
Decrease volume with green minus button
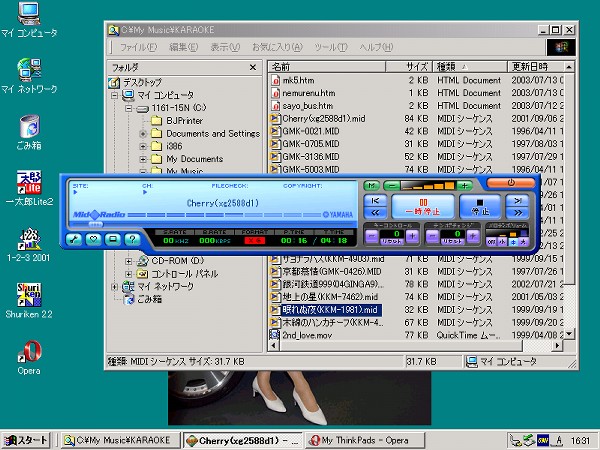391,186
